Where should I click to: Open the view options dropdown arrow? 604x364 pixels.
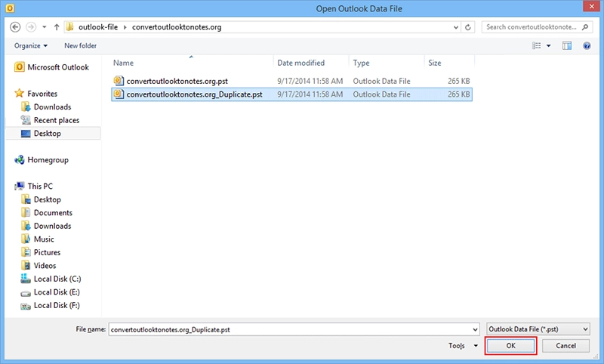coord(549,46)
